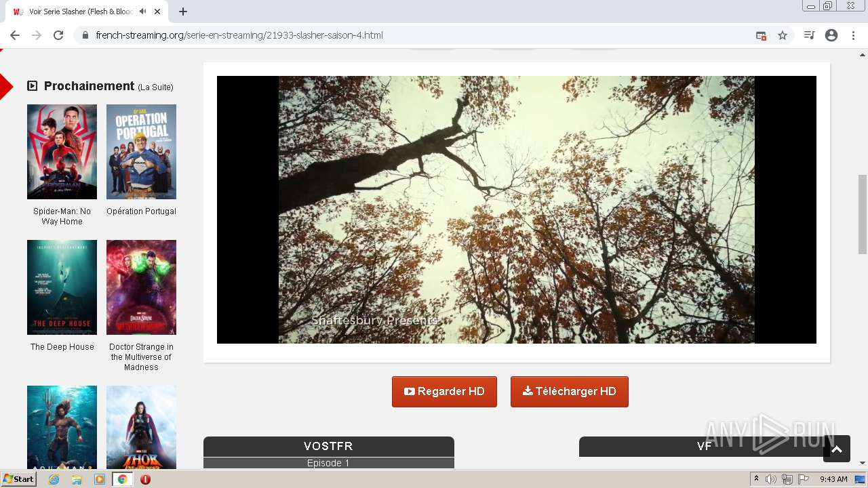Screen dimensions: 868x488
Task: Switch to Chrome in the taskbar
Action: coord(122,479)
